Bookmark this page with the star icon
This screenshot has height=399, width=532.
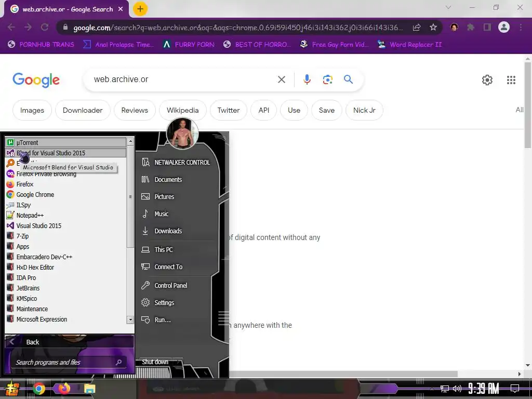(433, 27)
